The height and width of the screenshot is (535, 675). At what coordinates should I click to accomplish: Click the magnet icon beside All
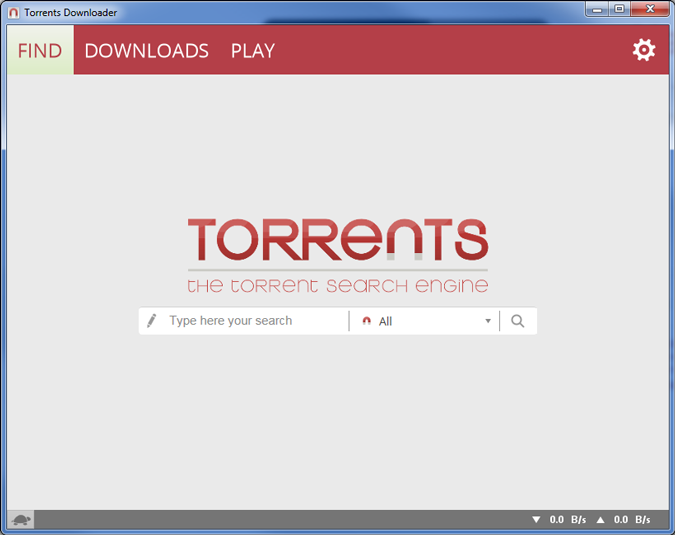pyautogui.click(x=366, y=321)
